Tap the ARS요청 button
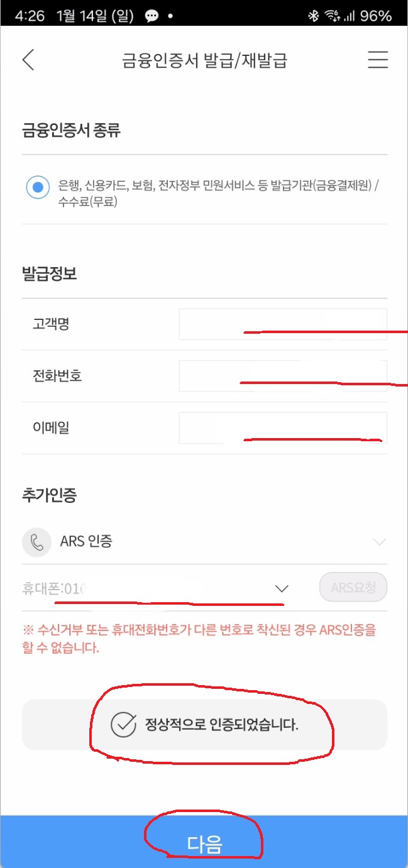Viewport: 408px width, 868px height. (x=353, y=587)
